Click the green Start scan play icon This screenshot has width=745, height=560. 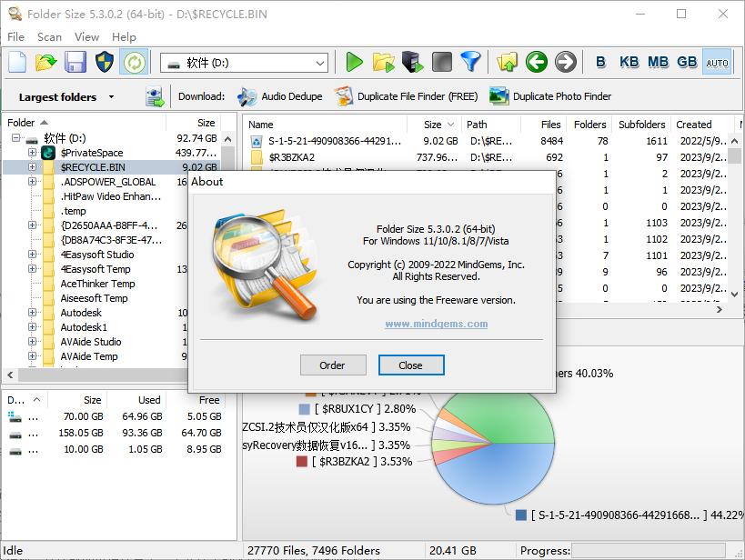354,62
